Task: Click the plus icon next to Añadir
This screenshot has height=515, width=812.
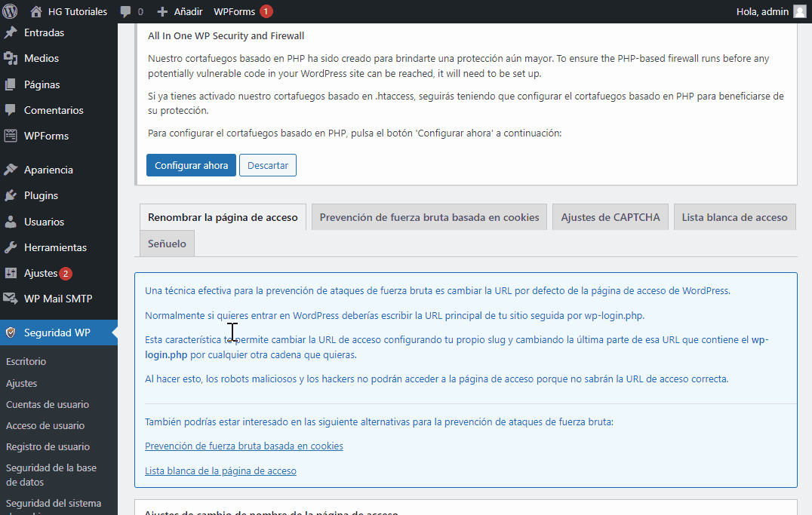Action: tap(162, 11)
